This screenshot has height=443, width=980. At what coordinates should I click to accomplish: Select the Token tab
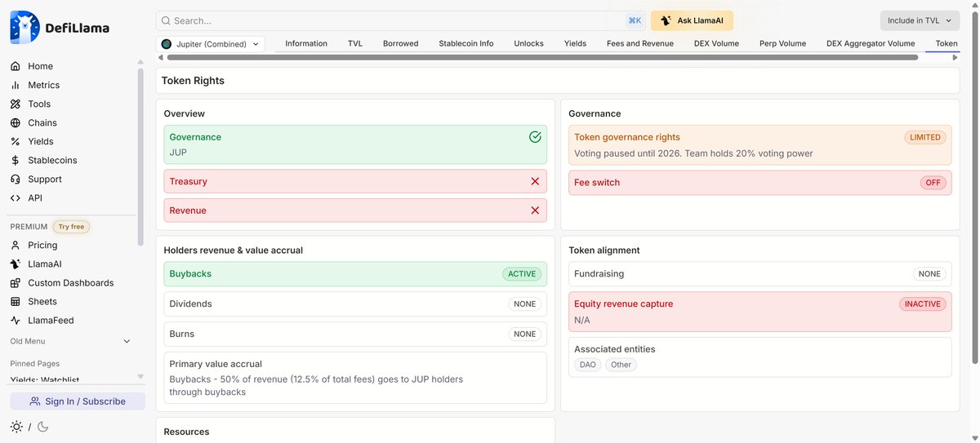tap(946, 43)
